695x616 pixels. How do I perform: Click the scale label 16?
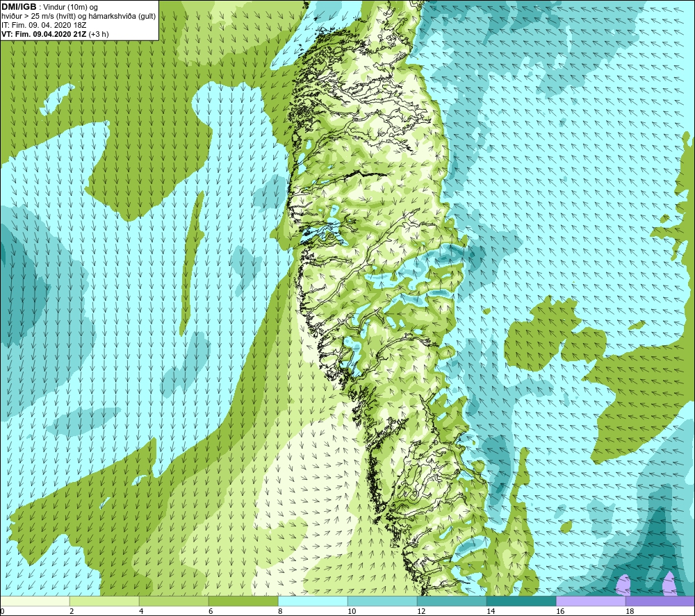pos(560,611)
